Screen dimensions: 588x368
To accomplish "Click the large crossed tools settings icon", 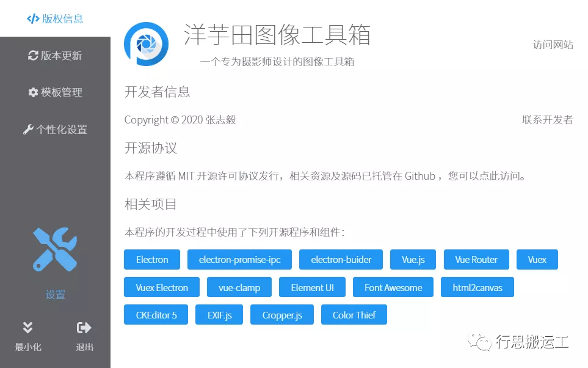I will [x=55, y=249].
